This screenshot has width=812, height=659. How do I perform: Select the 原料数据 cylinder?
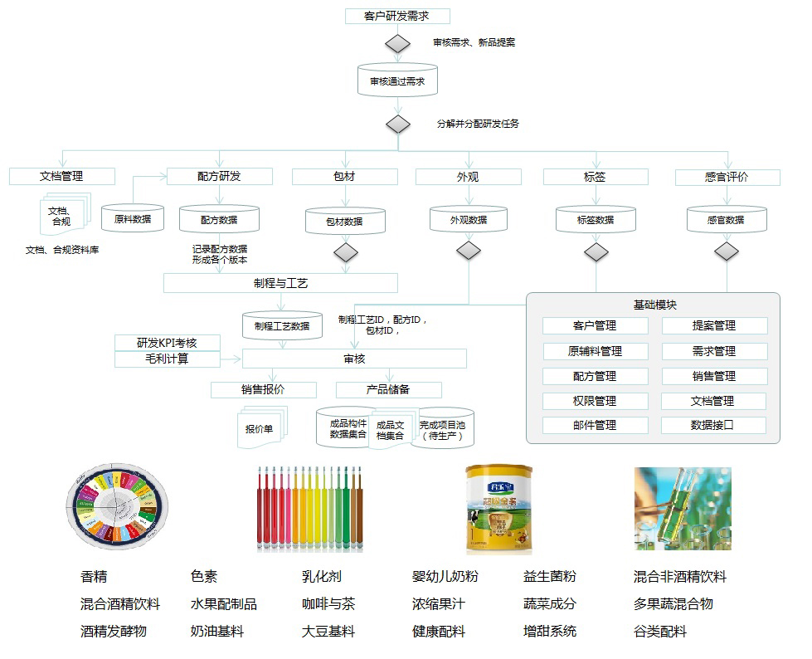click(x=133, y=218)
